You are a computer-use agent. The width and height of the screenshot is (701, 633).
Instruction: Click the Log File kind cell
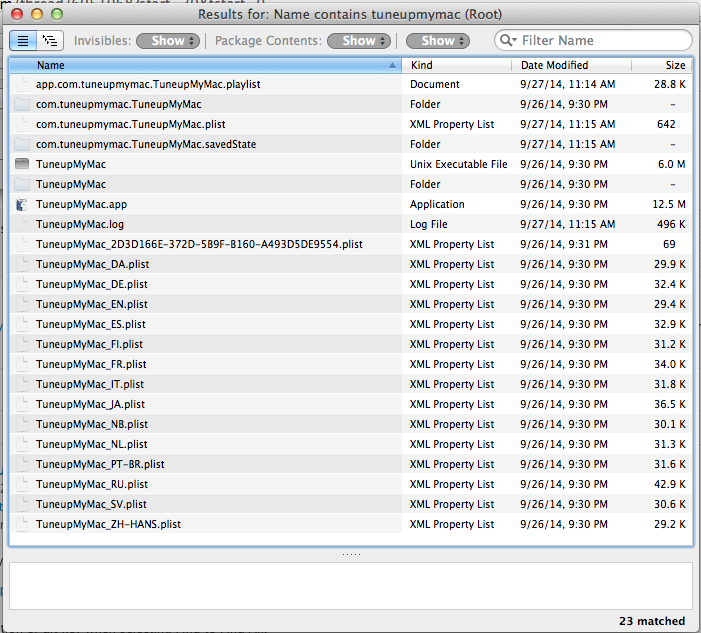429,224
